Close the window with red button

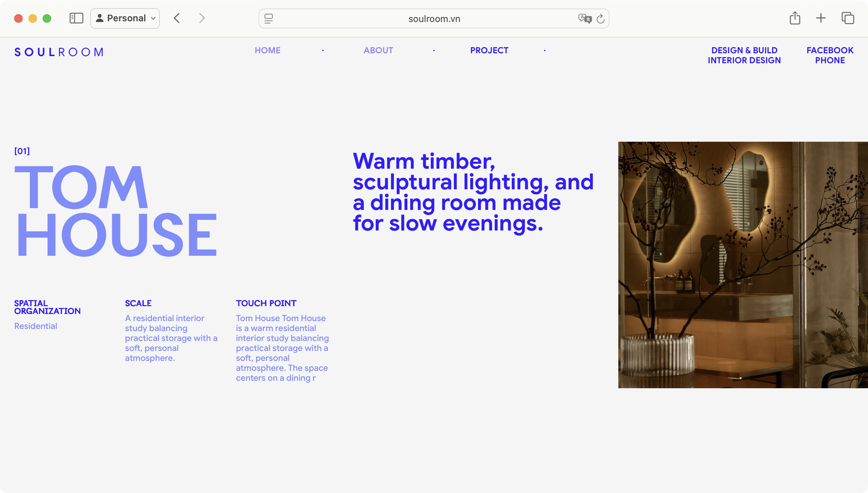[x=18, y=18]
